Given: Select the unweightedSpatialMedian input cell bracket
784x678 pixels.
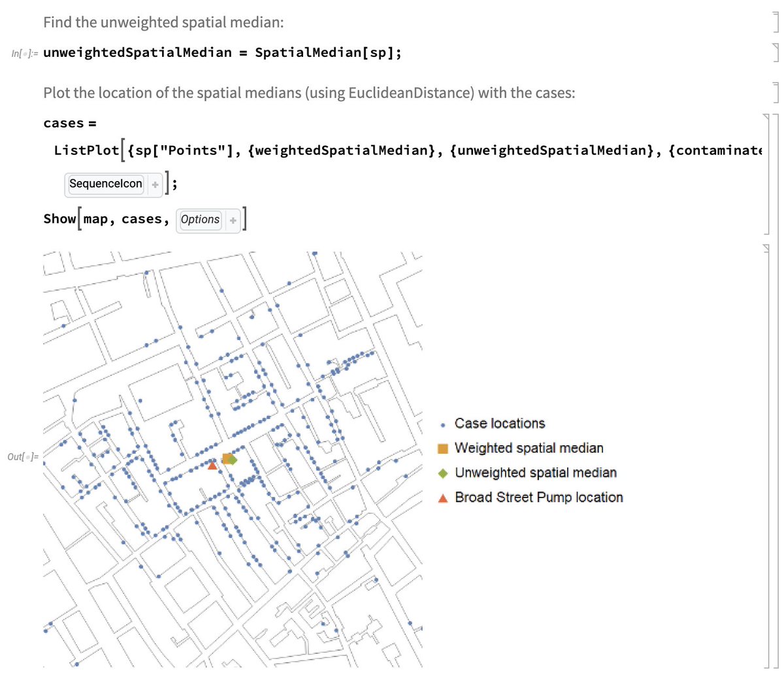Looking at the screenshot, I should [x=777, y=52].
